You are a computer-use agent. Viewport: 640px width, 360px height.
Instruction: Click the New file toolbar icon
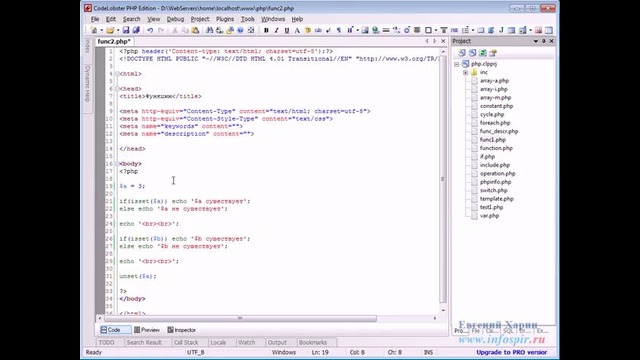pos(93,30)
